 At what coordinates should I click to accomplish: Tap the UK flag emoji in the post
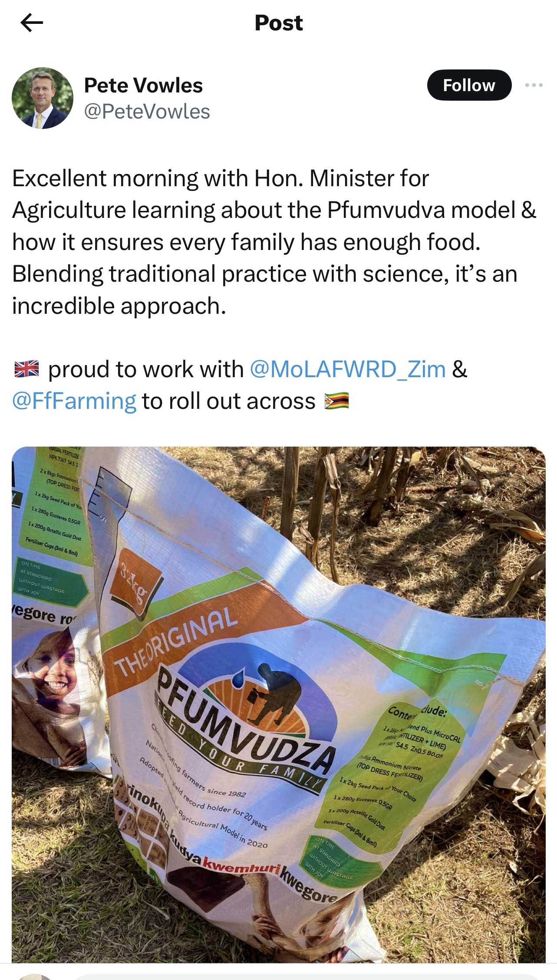tap(26, 369)
